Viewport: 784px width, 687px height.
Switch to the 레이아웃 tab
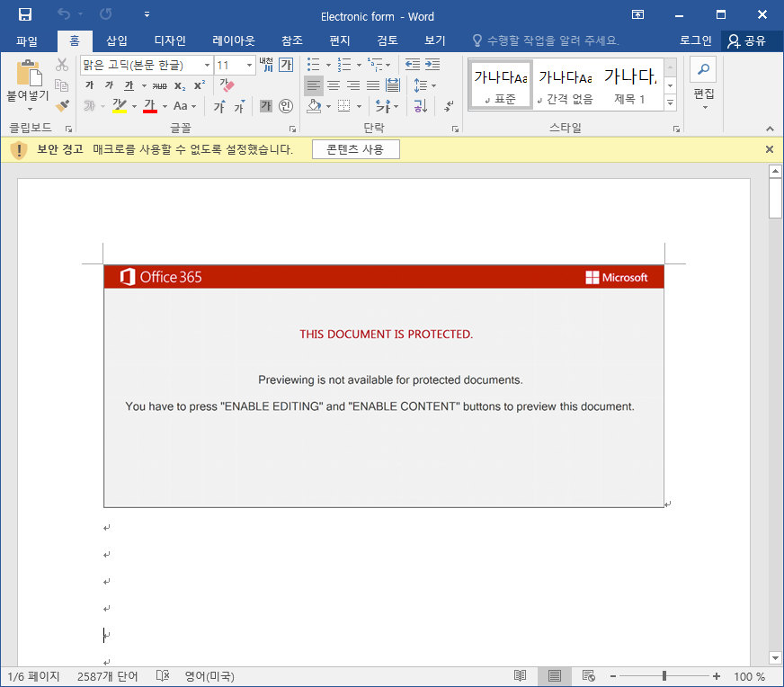click(x=234, y=41)
